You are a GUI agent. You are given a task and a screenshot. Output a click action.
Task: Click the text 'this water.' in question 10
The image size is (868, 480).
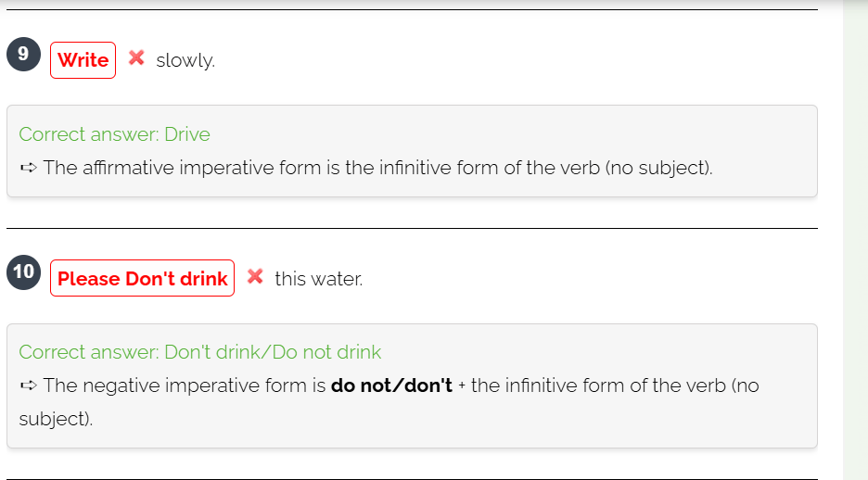pyautogui.click(x=319, y=279)
